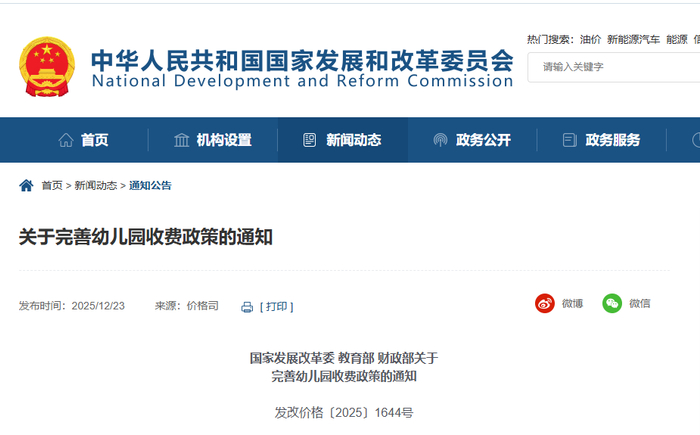Click document number 发改价格〔2025〕1644号
Screen dimensions: 700x435
coord(344,413)
